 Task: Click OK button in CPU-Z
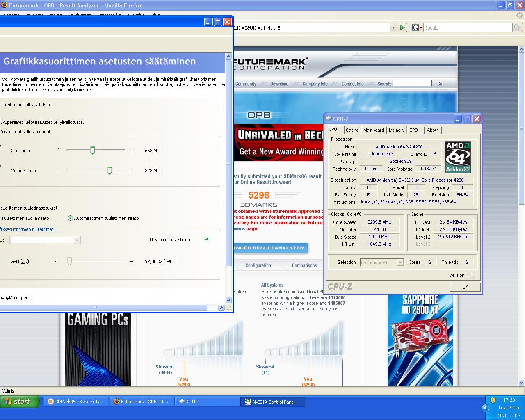click(x=465, y=287)
